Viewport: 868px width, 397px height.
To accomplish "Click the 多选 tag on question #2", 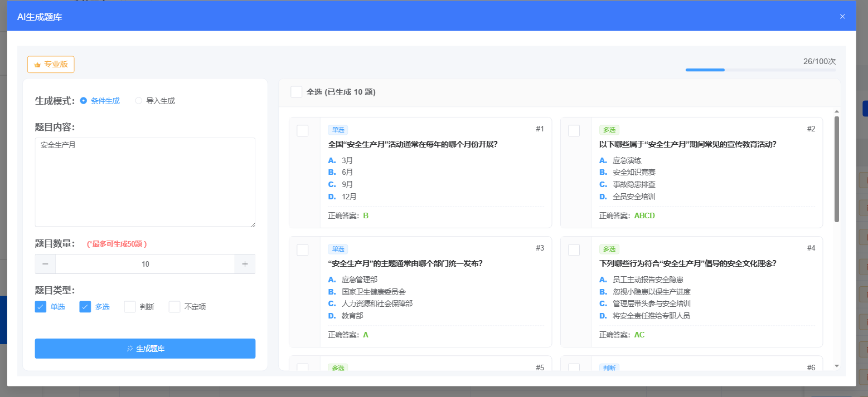I will (609, 130).
